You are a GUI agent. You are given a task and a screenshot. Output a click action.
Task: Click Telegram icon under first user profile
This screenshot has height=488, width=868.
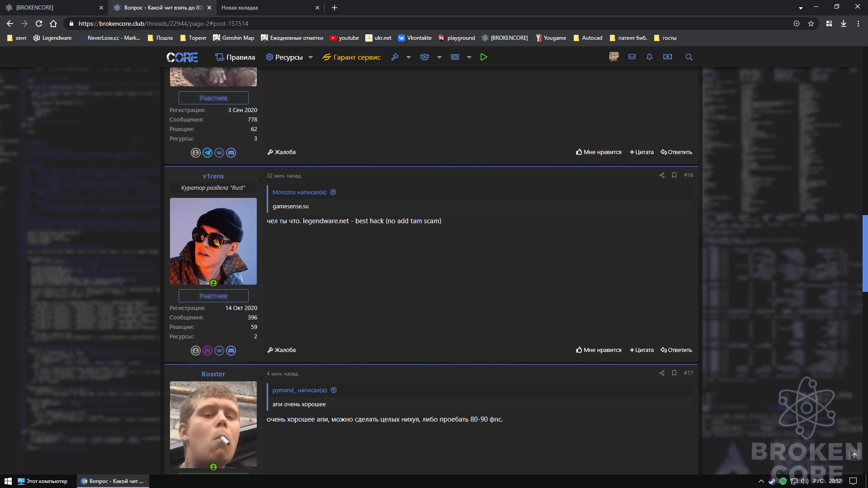tap(208, 153)
